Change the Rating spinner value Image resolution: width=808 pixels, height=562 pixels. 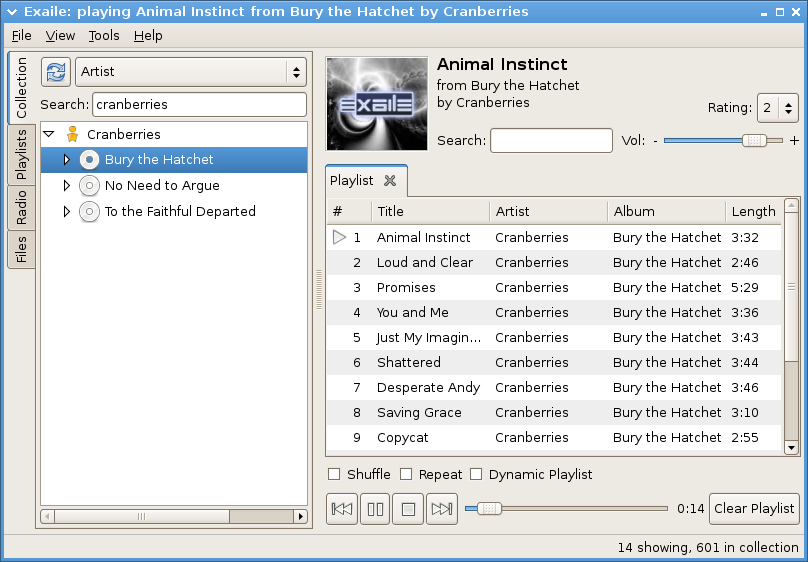click(x=778, y=108)
